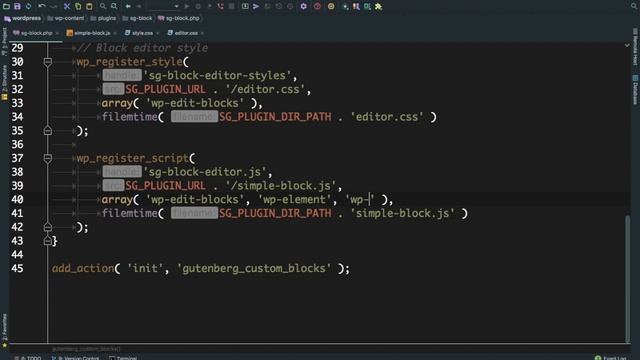Click the Paste clipboard icon
640x360 pixels.
[x=89, y=6]
